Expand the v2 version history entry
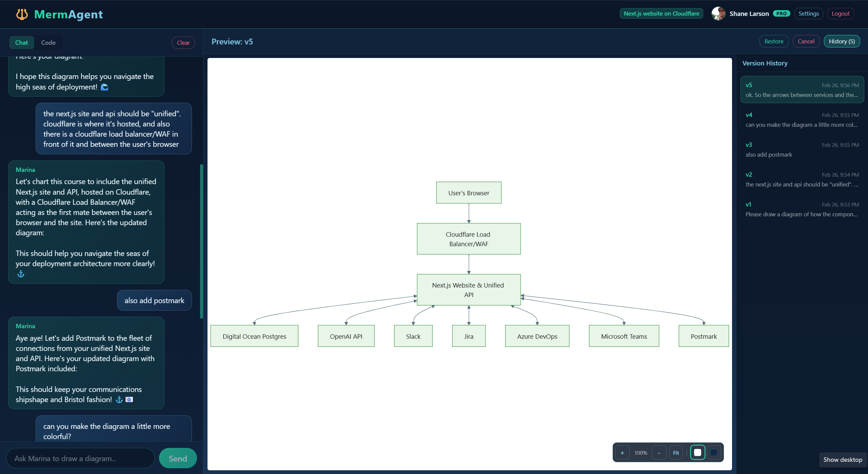Viewport: 868px width, 474px height. (802, 179)
